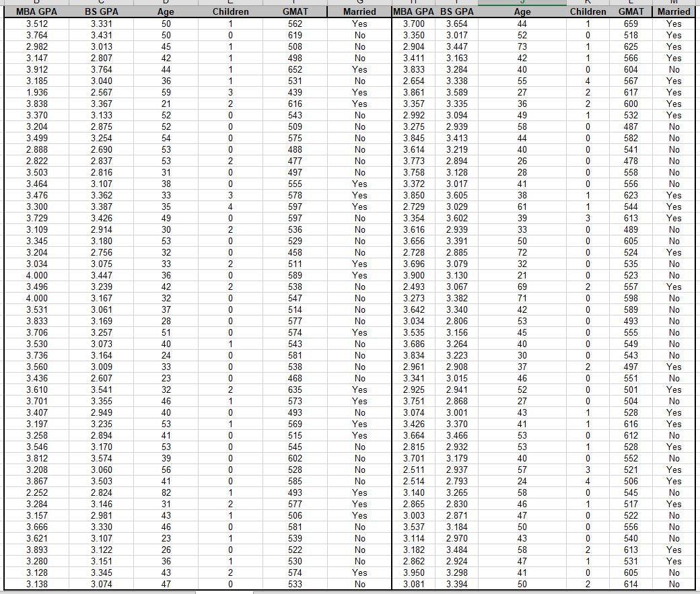Click the BS GPA value 2.567
Viewport: 700px width, 594px height.
(x=102, y=92)
